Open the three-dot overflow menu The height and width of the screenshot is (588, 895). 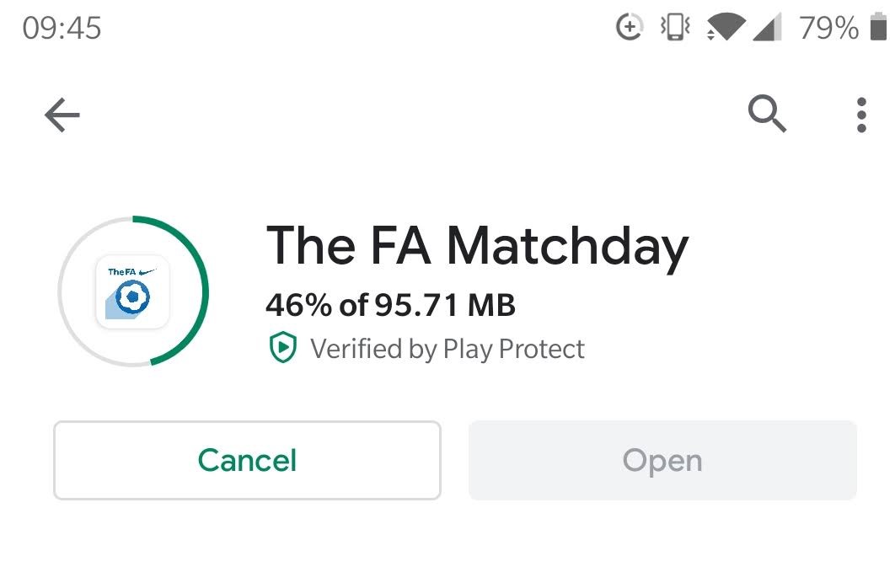(x=861, y=115)
